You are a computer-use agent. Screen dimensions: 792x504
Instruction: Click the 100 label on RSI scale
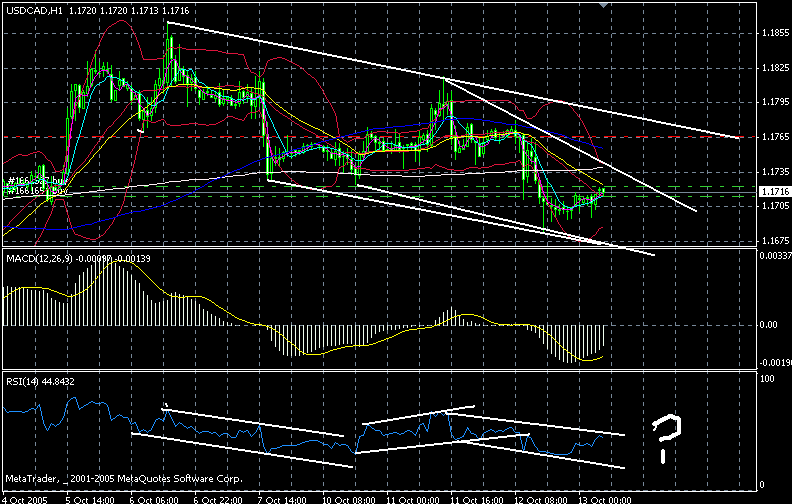(767, 379)
